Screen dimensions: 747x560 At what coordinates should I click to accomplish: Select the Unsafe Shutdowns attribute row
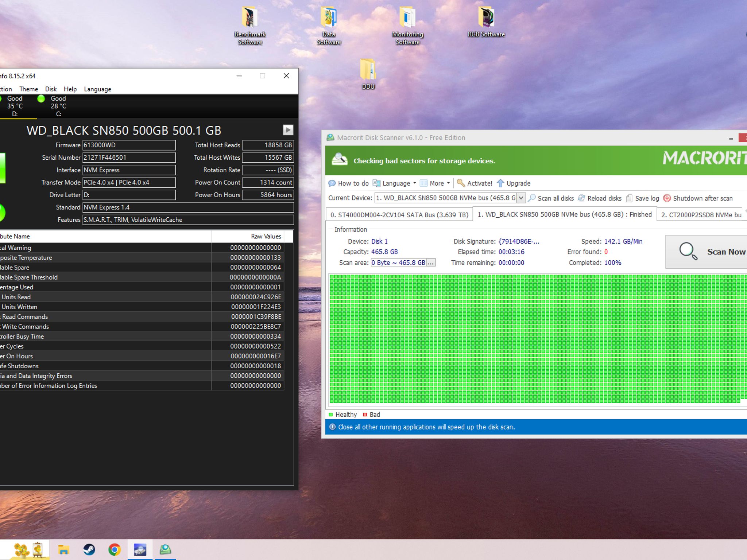click(x=142, y=366)
